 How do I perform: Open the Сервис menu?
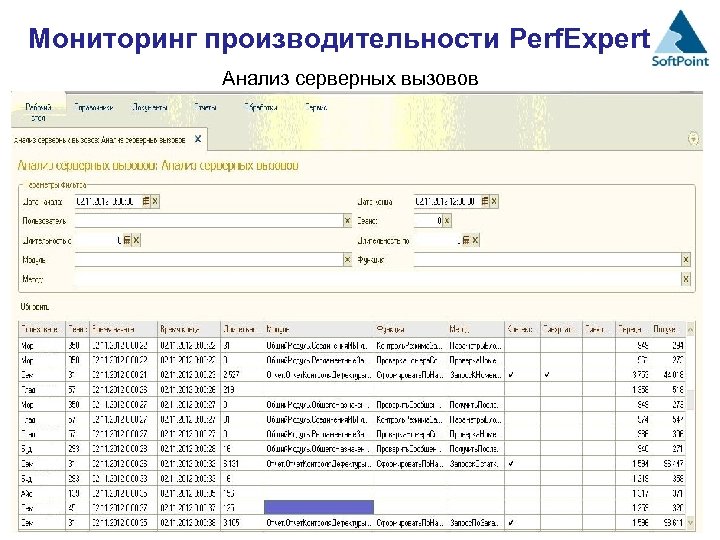click(316, 107)
